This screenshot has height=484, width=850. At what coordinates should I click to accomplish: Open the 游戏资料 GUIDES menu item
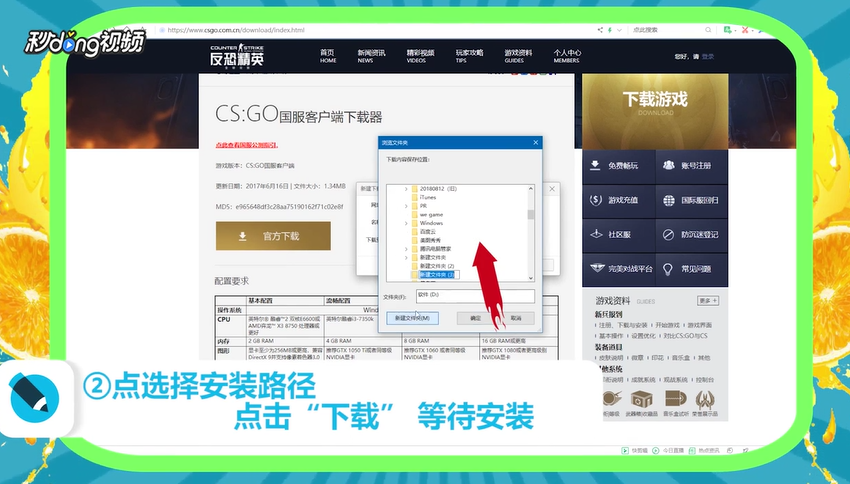pos(518,56)
